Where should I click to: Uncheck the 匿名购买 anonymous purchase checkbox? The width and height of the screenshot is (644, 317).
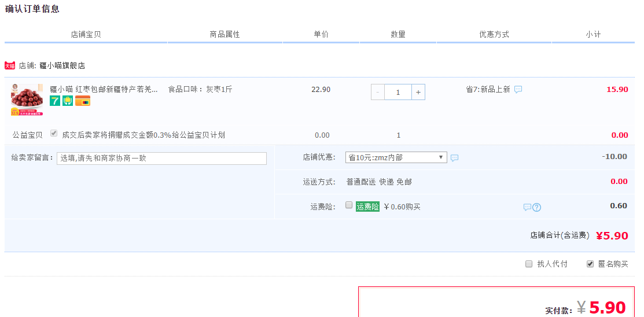590,264
